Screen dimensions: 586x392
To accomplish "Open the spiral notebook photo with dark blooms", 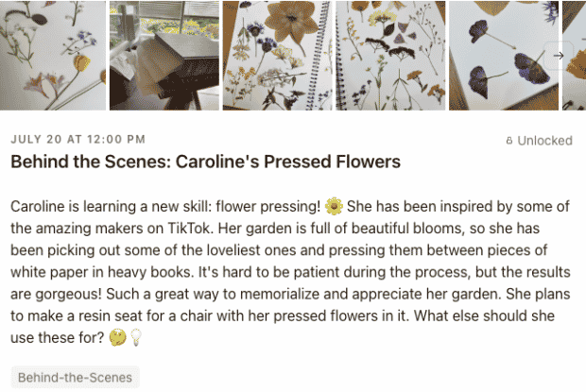I will (x=390, y=56).
